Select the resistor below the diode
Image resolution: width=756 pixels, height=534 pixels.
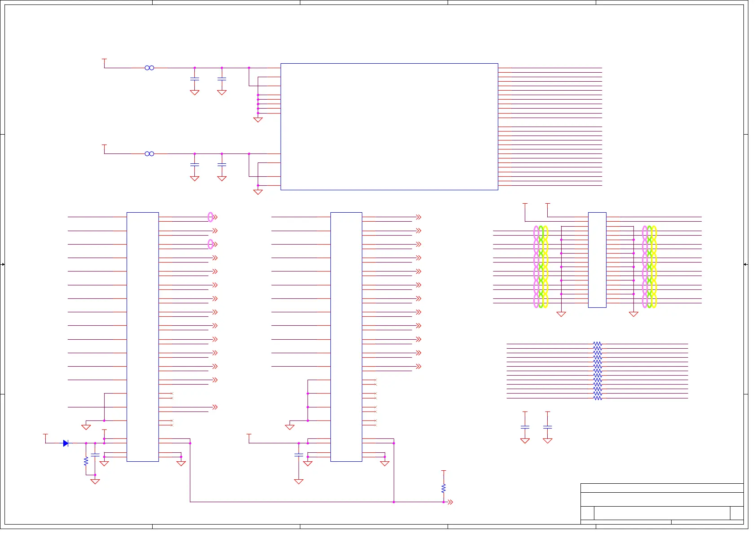pos(86,461)
